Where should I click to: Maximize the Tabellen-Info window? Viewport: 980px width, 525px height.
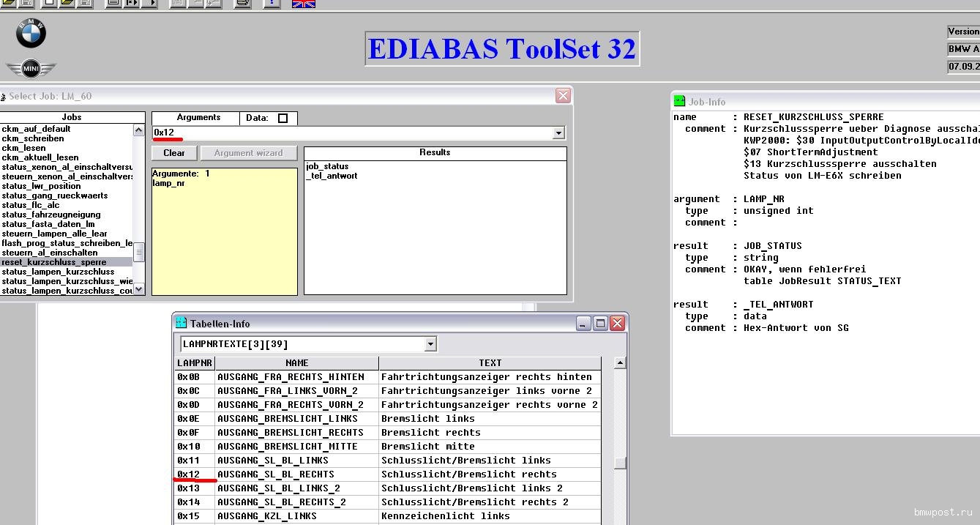(x=600, y=323)
